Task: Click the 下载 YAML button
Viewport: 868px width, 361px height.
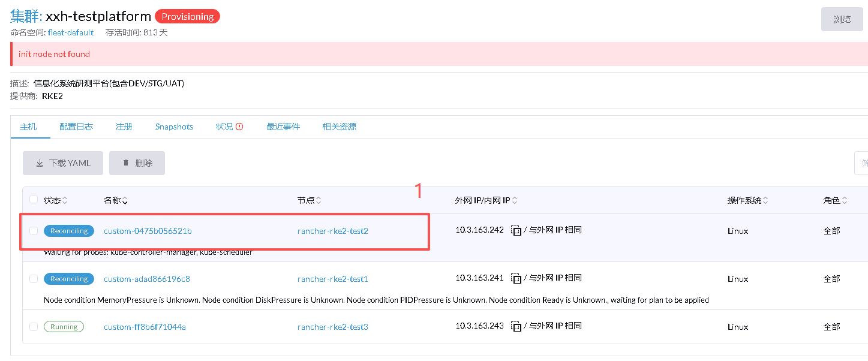Action: [x=63, y=163]
